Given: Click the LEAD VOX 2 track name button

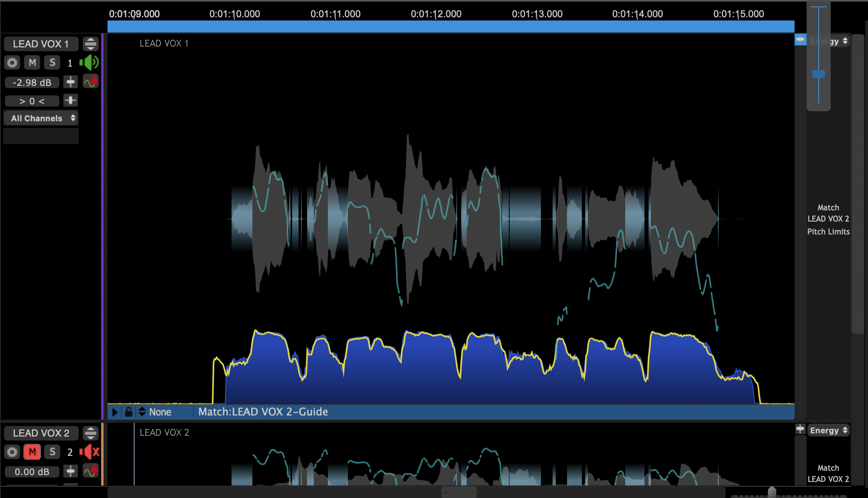Looking at the screenshot, I should tap(41, 433).
